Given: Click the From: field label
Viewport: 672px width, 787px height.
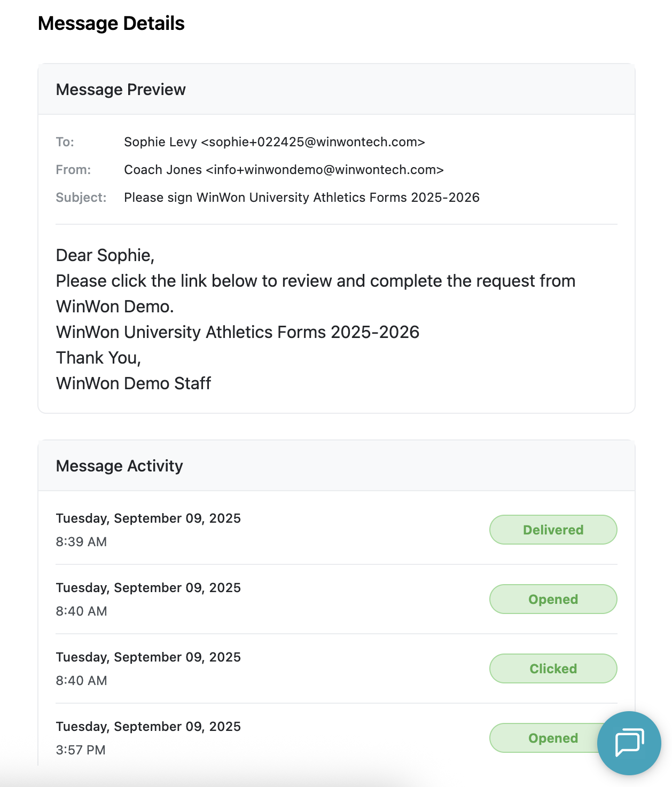Looking at the screenshot, I should coord(73,169).
